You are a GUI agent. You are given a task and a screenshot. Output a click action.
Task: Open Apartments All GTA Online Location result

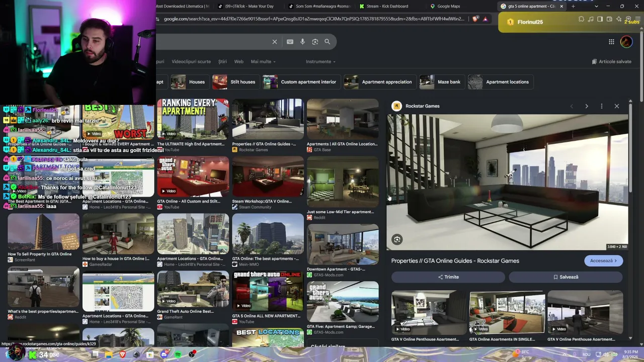(x=343, y=119)
